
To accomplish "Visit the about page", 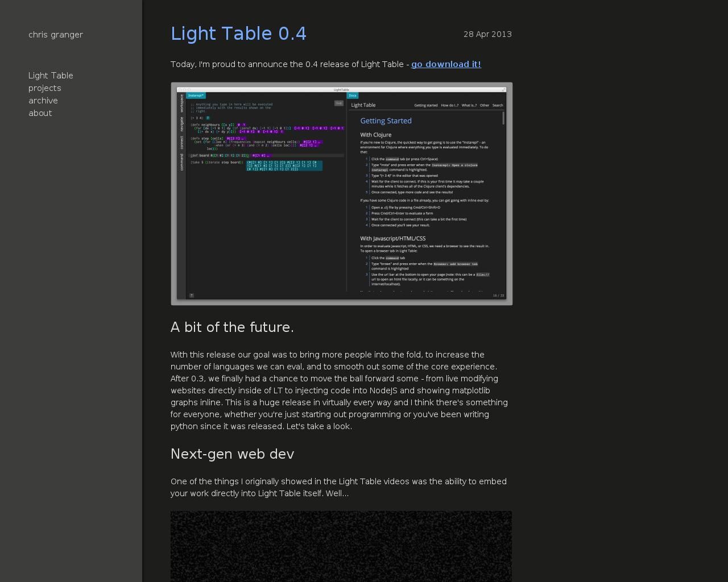I will (x=40, y=113).
